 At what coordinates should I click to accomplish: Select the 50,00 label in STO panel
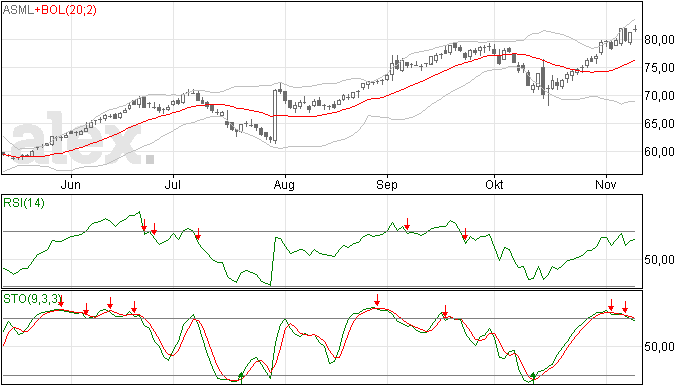pos(659,347)
